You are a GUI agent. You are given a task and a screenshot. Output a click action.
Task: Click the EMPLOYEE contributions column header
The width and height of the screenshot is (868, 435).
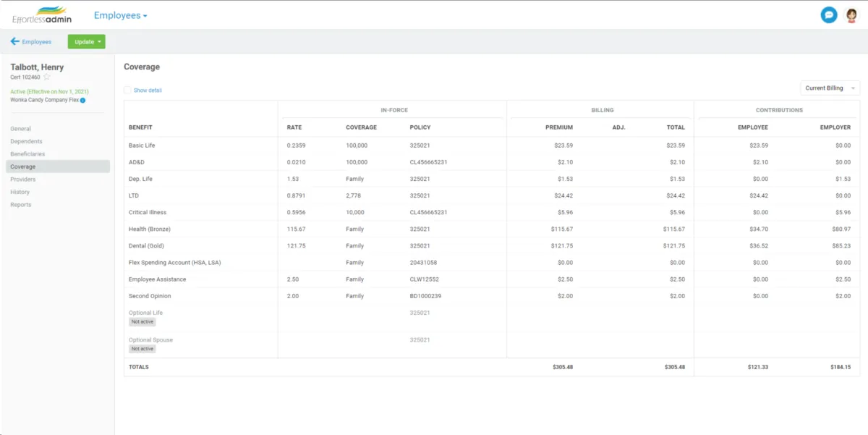(x=752, y=127)
